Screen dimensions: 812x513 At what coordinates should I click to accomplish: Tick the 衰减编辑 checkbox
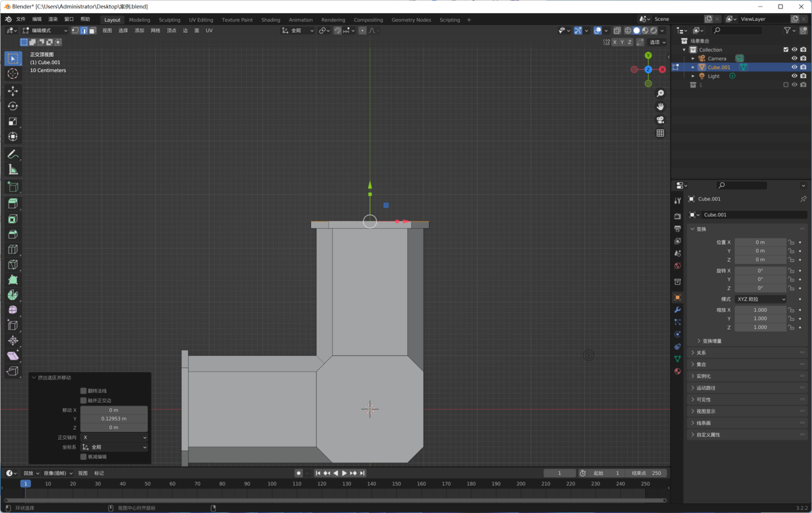[83, 457]
